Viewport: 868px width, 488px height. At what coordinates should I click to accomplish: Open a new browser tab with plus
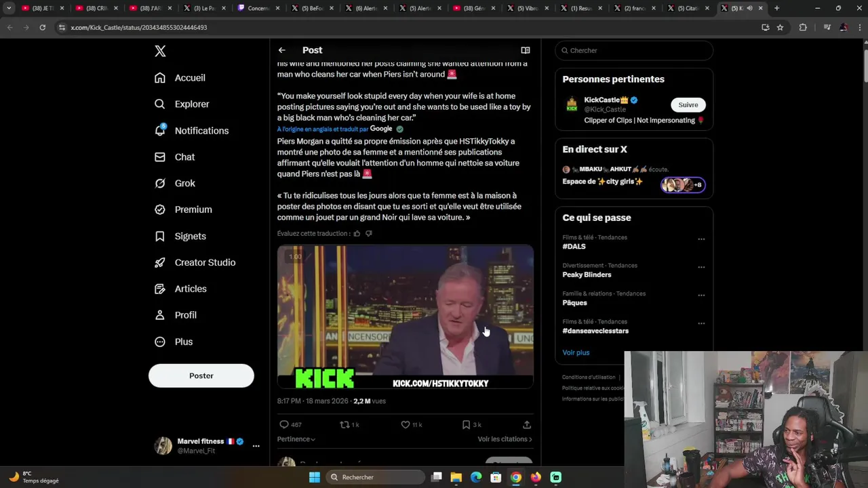776,8
